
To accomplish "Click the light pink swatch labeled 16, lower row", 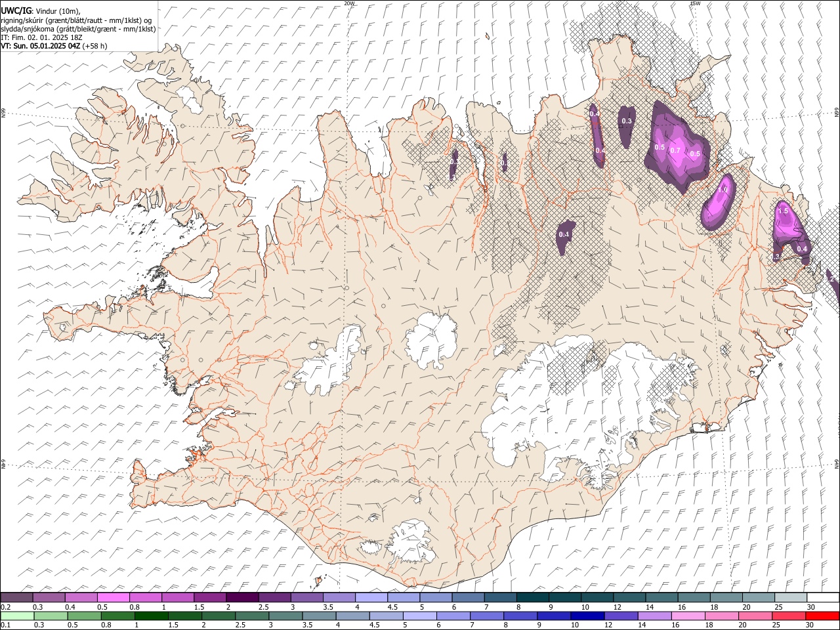I will (x=687, y=616).
